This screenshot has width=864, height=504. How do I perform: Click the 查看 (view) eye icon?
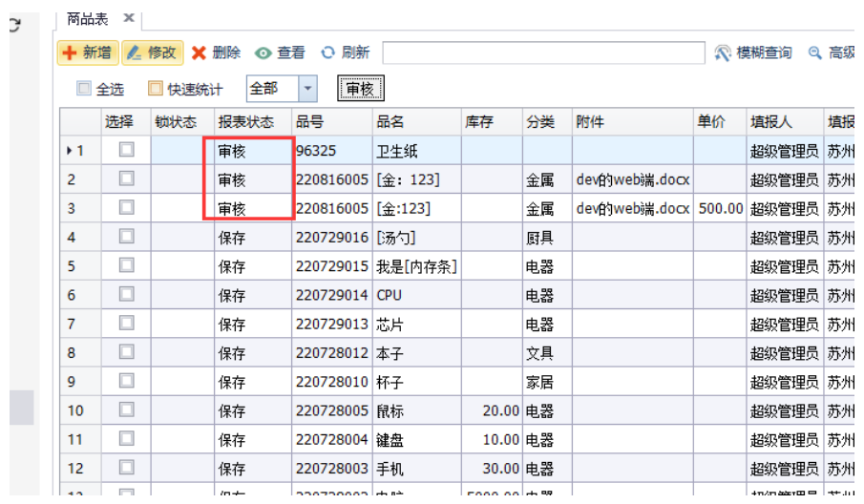[263, 53]
